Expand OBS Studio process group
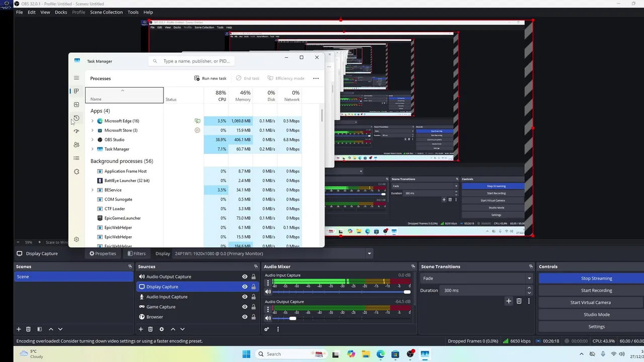The height and width of the screenshot is (362, 644). [93, 140]
